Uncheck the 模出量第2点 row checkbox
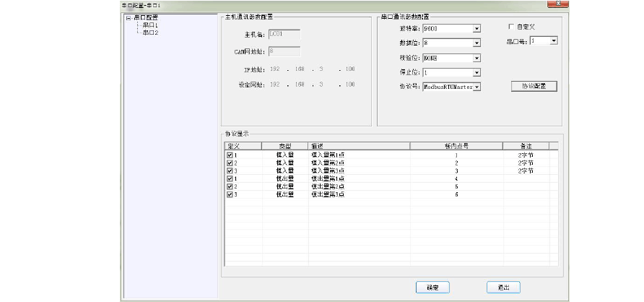 click(230, 186)
